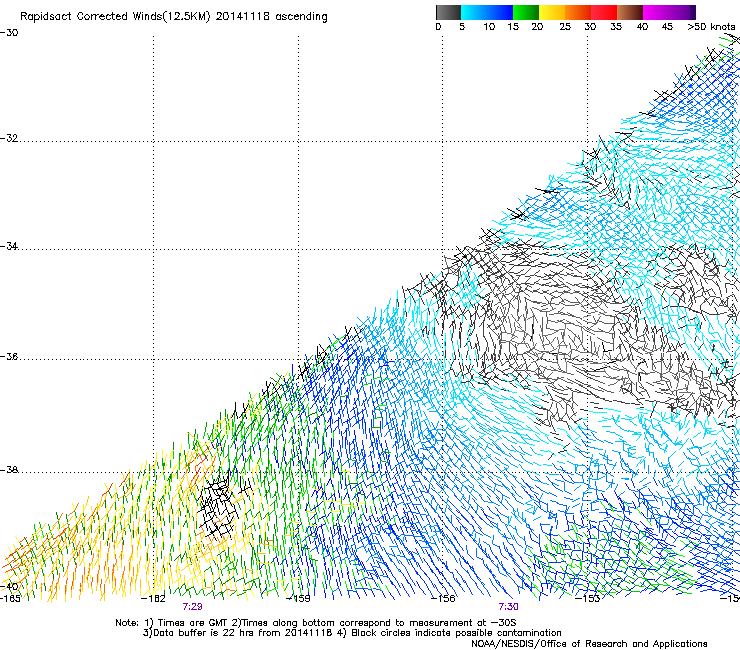Click the longitude label '-159'

[299, 599]
